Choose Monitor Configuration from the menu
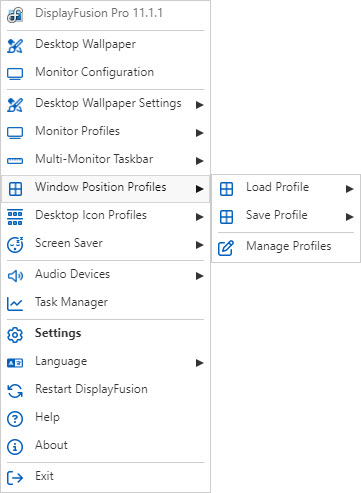The width and height of the screenshot is (361, 493). coord(105,73)
